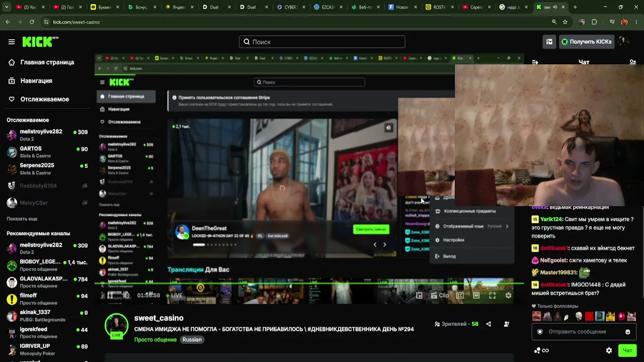
Task: Open chat identity badge icon in message box
Action: click(x=540, y=332)
